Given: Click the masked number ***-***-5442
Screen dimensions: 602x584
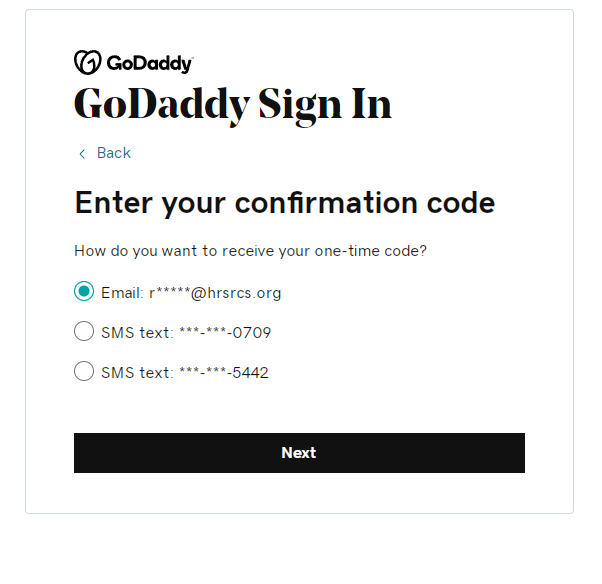Looking at the screenshot, I should (223, 373).
